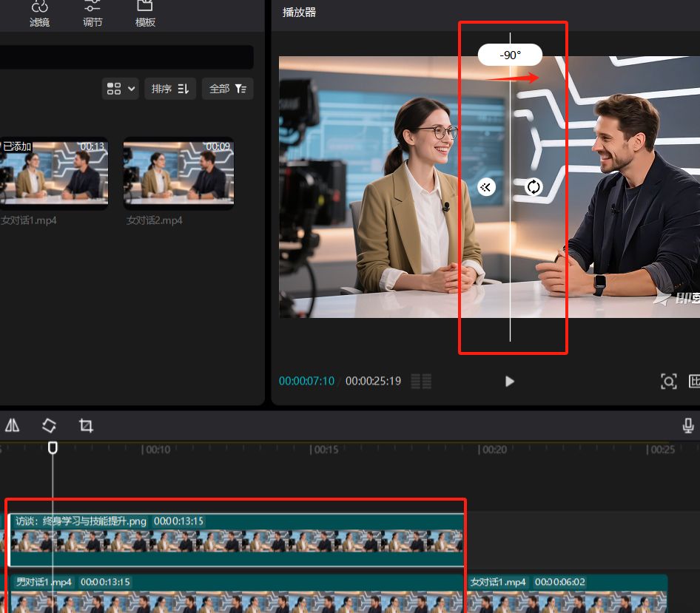Viewport: 700px width, 613px height.
Task: Select the 女对话1.mp4 media thumbnail
Action: pyautogui.click(x=54, y=173)
